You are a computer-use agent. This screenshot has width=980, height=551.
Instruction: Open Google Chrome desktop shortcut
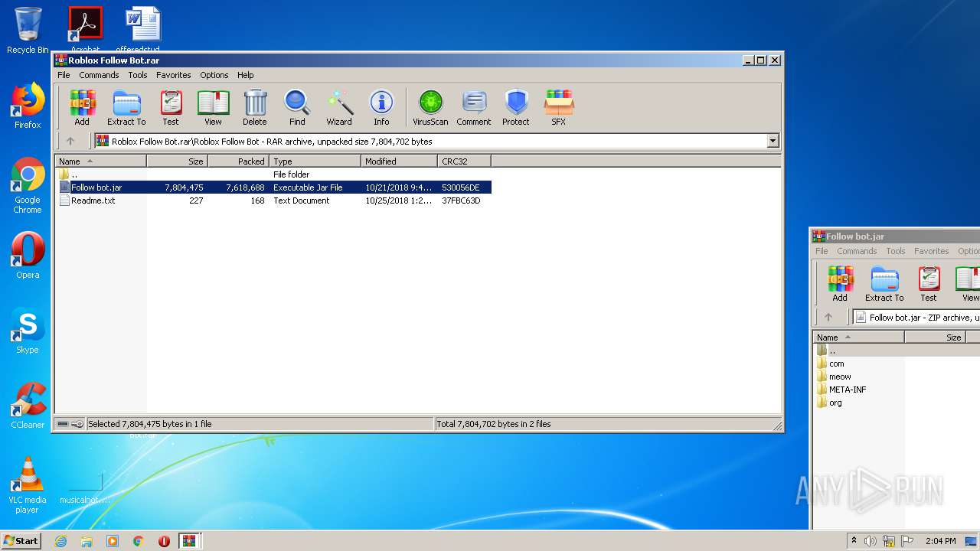coord(28,186)
